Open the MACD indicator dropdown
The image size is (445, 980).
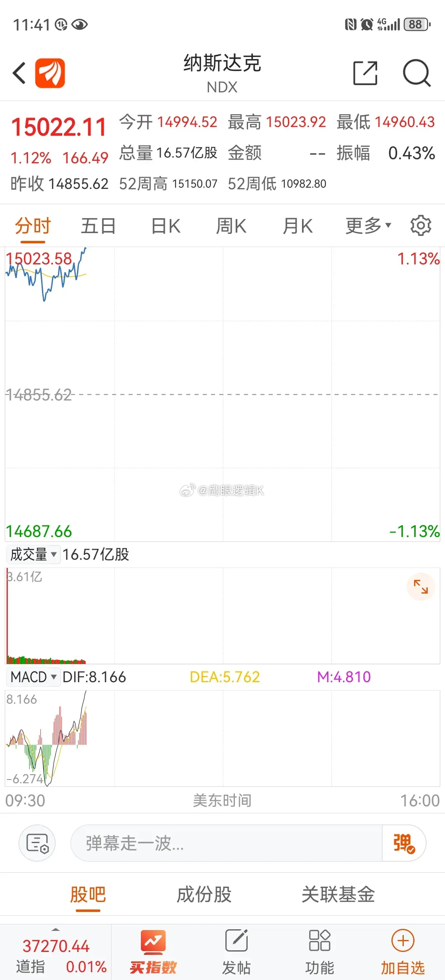33,677
